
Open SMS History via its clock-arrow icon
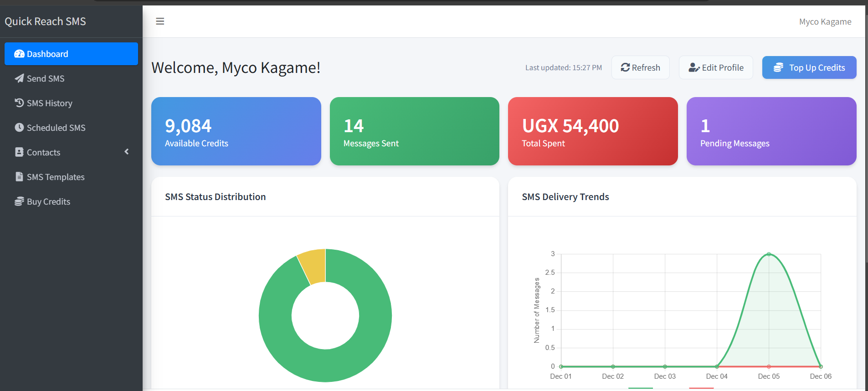click(19, 103)
